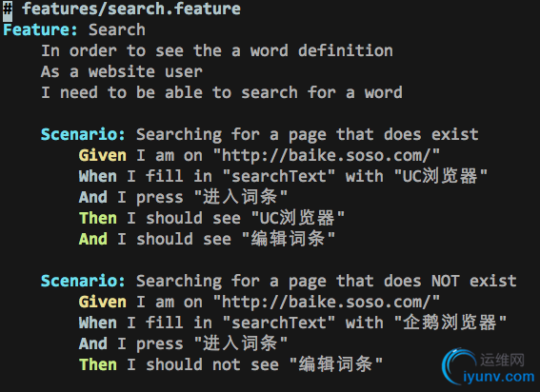Click the word "Search" after Feature keyword
Image resolution: width=540 pixels, height=392 pixels.
[x=117, y=29]
